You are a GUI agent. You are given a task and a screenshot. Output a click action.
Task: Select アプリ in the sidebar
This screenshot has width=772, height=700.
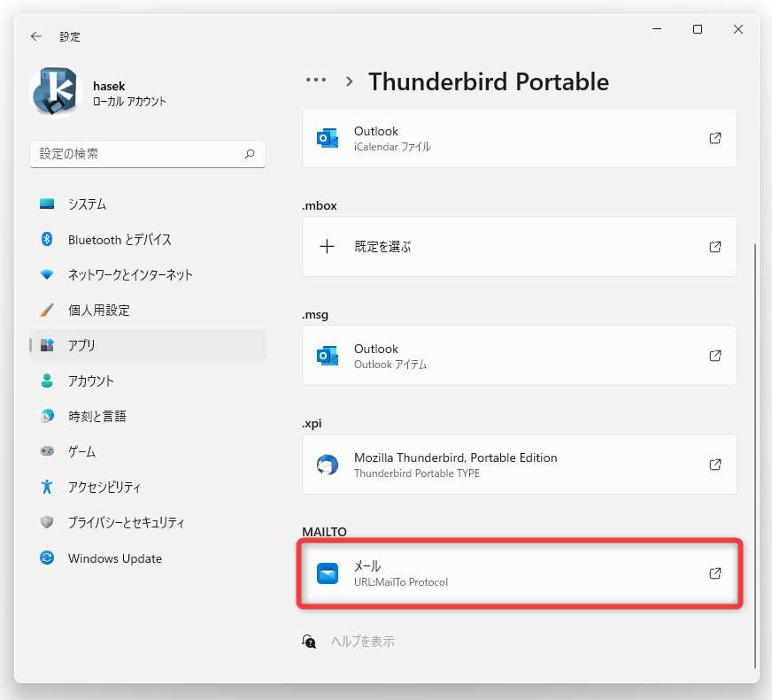click(148, 345)
